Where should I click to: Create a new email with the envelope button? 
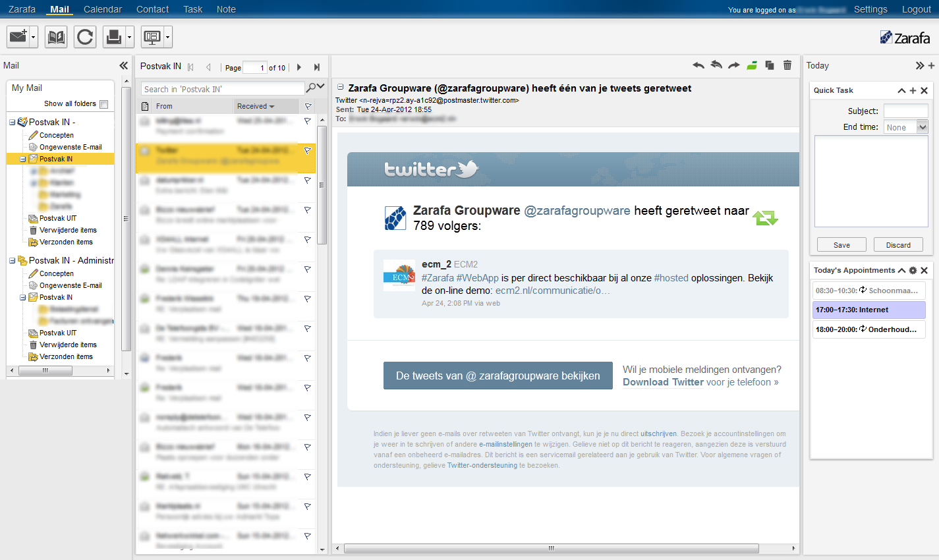coord(18,37)
